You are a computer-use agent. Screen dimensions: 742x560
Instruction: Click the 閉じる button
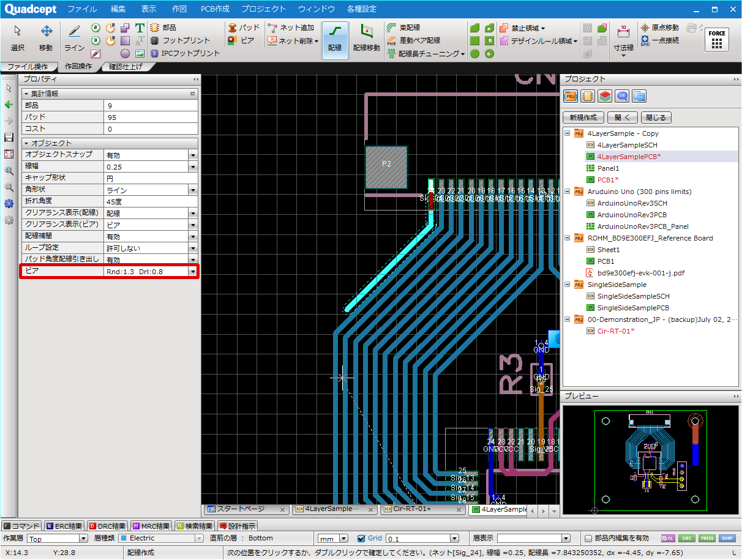click(x=656, y=118)
